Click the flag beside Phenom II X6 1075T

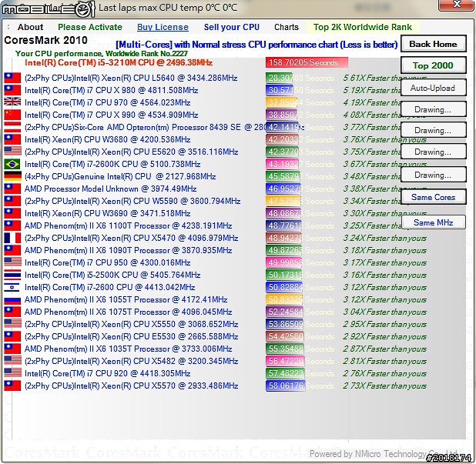click(x=12, y=312)
